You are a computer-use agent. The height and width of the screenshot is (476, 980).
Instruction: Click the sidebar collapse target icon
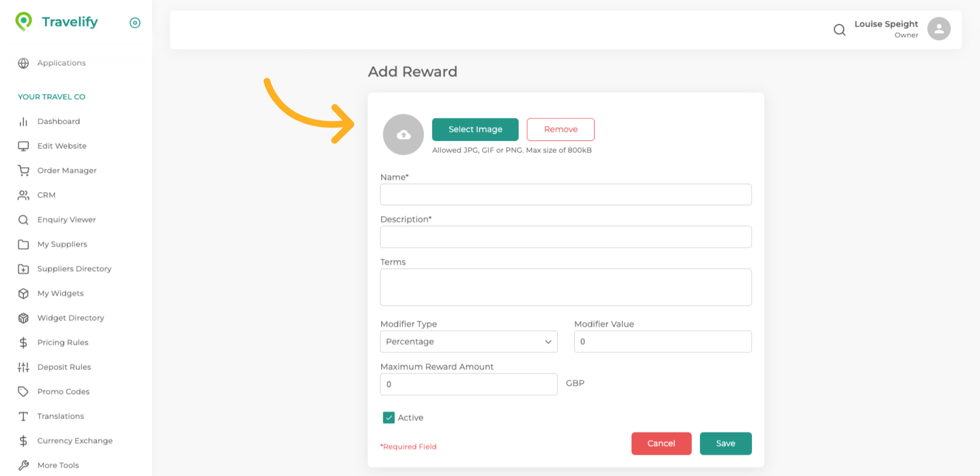coord(135,22)
